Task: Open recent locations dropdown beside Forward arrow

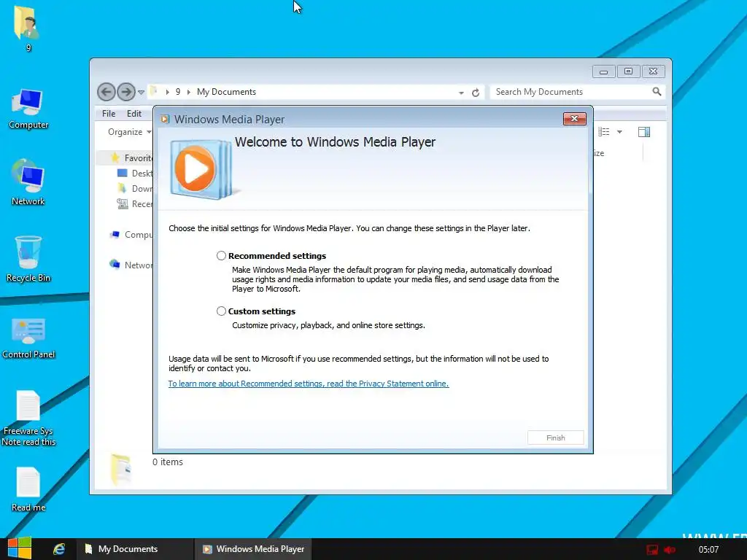Action: pyautogui.click(x=141, y=93)
